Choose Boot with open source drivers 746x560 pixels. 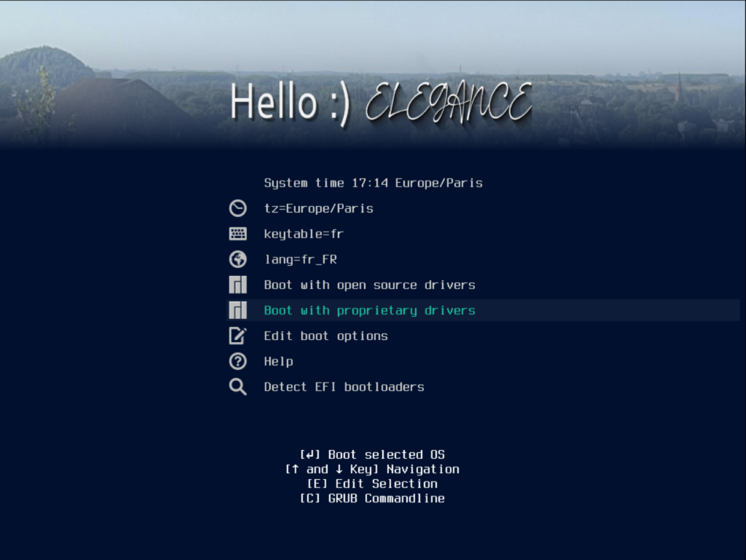(369, 285)
